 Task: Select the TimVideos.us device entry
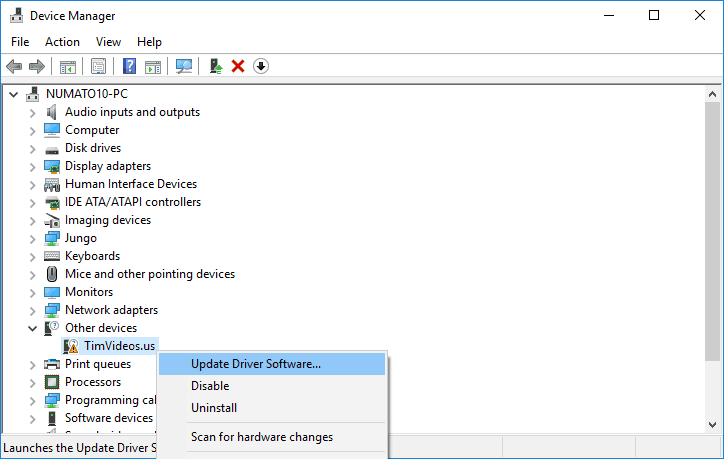point(120,346)
